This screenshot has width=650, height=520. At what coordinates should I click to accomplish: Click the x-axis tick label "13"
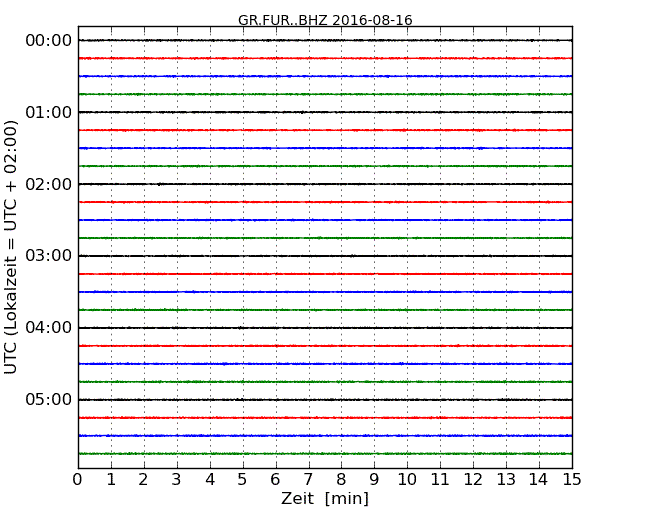[506, 480]
